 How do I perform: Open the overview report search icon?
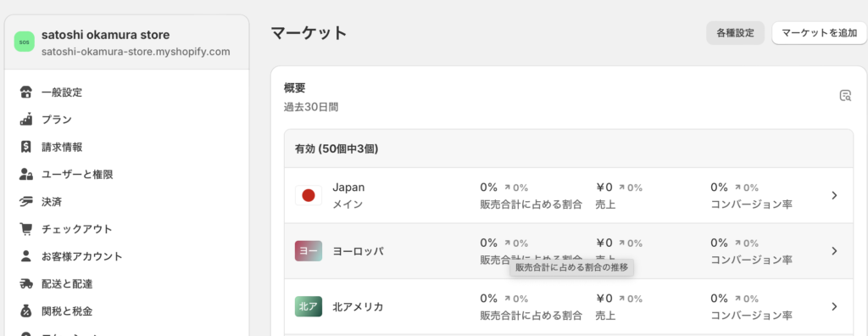(845, 95)
